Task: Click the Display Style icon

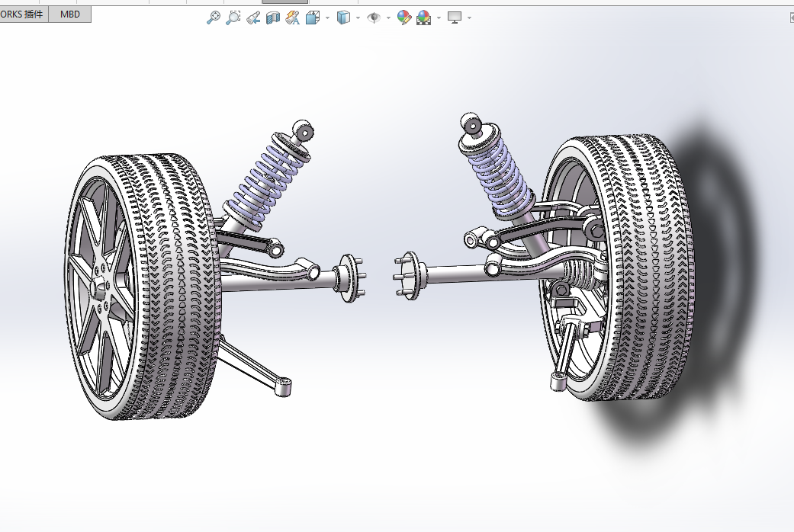Action: click(x=343, y=18)
